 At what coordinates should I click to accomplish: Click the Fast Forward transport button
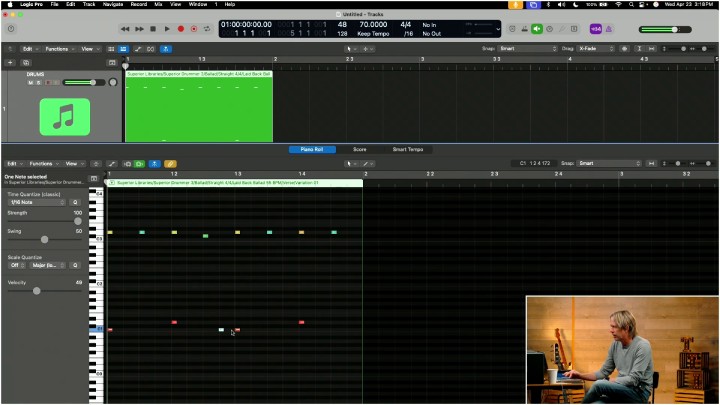(x=140, y=29)
